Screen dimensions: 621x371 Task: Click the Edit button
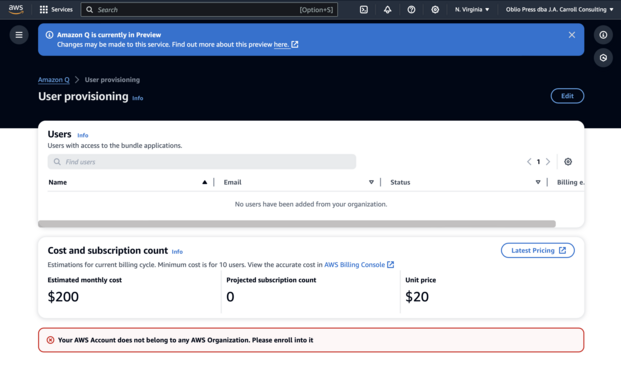pyautogui.click(x=567, y=96)
